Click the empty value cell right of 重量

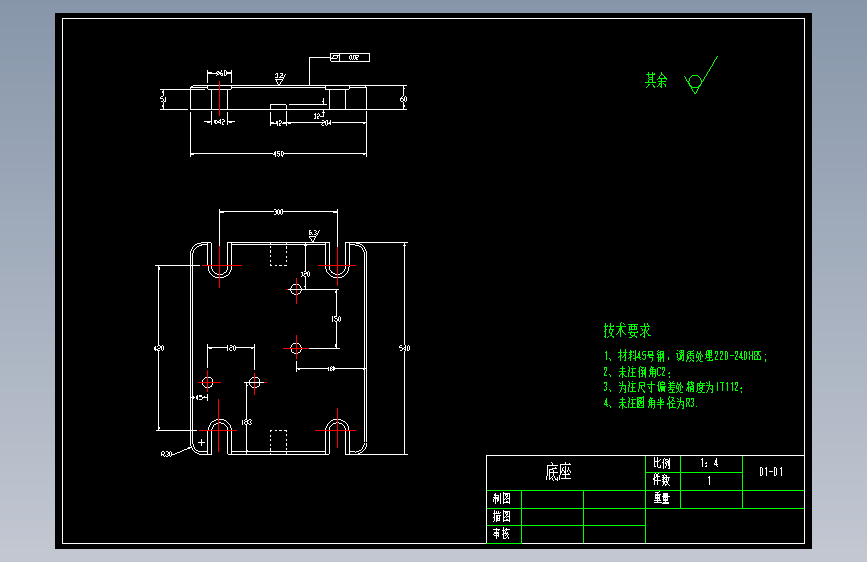[711, 498]
